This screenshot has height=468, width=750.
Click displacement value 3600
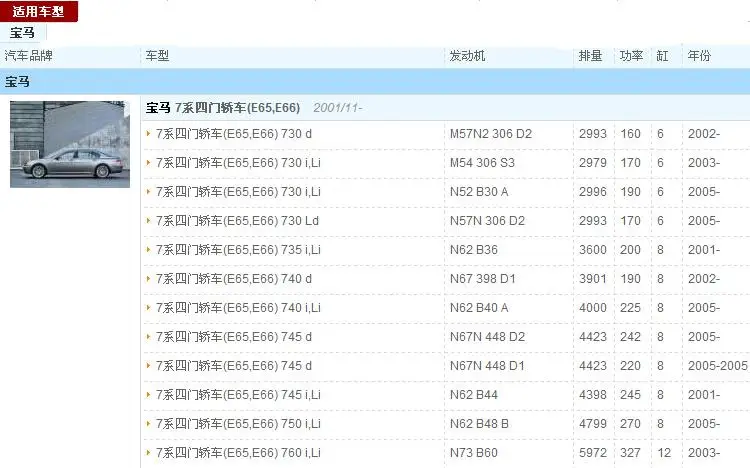tap(593, 249)
